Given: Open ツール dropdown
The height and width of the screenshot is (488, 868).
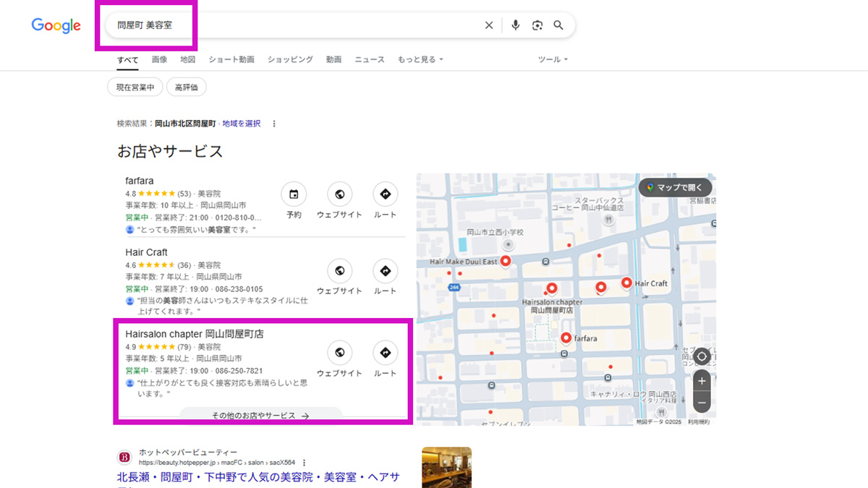Looking at the screenshot, I should [553, 59].
